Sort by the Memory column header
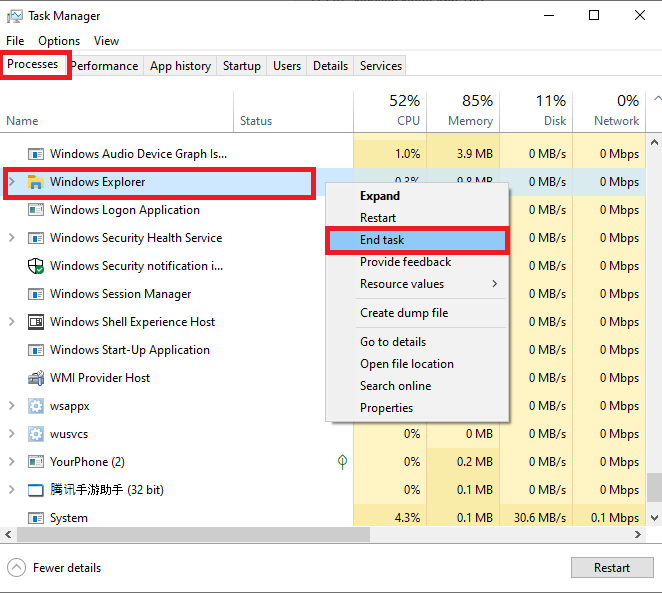The height and width of the screenshot is (593, 662). tap(463, 111)
